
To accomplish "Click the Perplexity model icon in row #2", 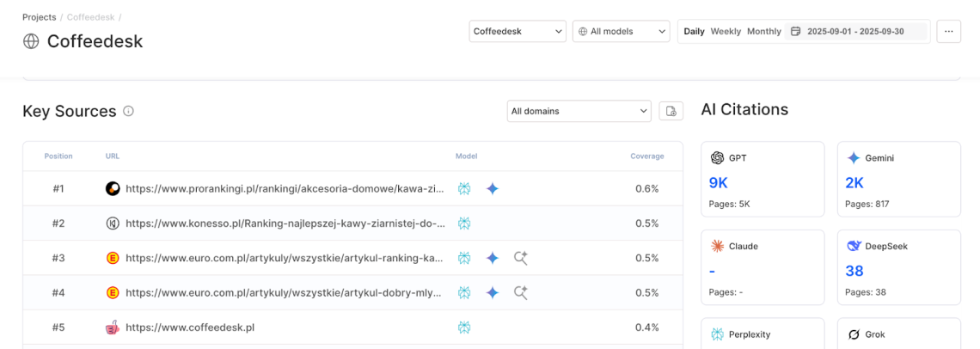I will point(463,223).
